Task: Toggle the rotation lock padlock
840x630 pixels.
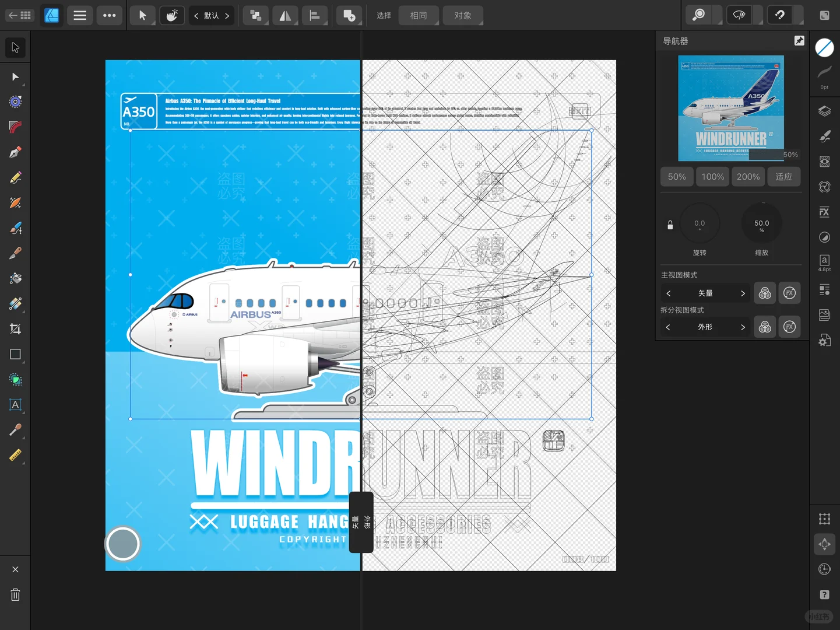Action: (x=670, y=225)
